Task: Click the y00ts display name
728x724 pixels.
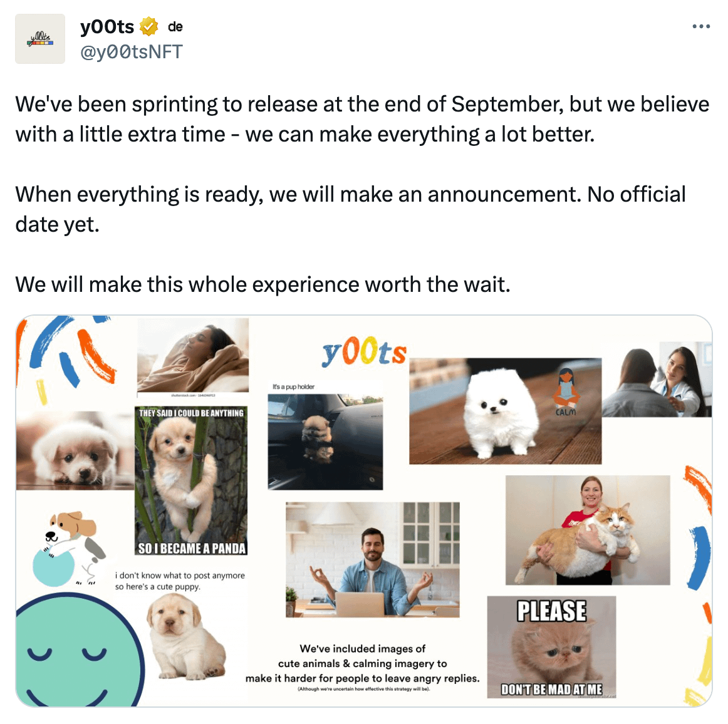Action: (x=107, y=27)
